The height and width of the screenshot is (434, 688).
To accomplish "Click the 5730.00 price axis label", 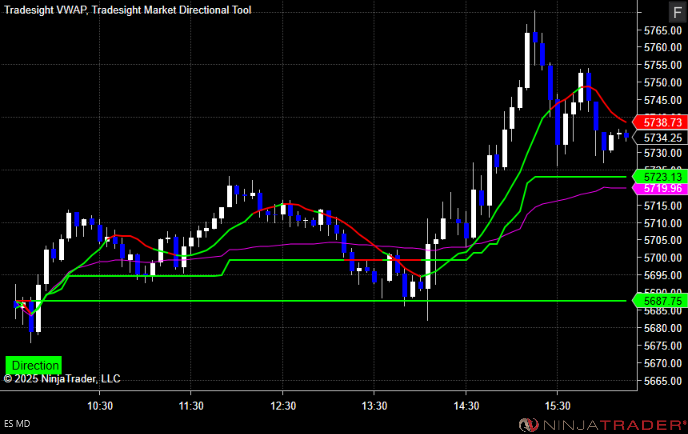I will pos(663,153).
